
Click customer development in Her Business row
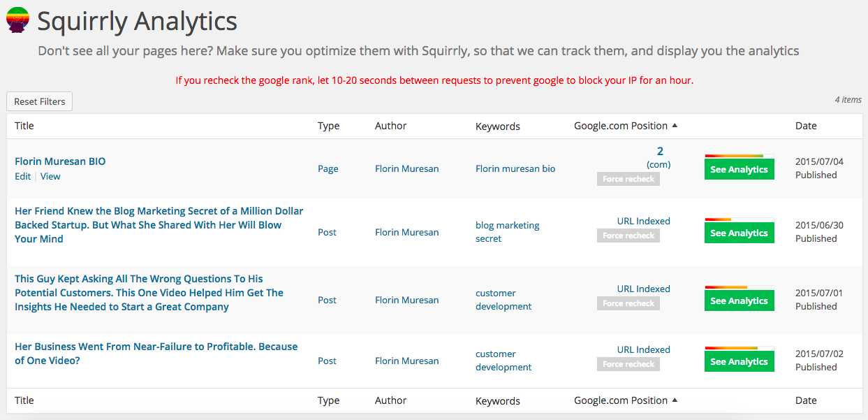(x=503, y=361)
